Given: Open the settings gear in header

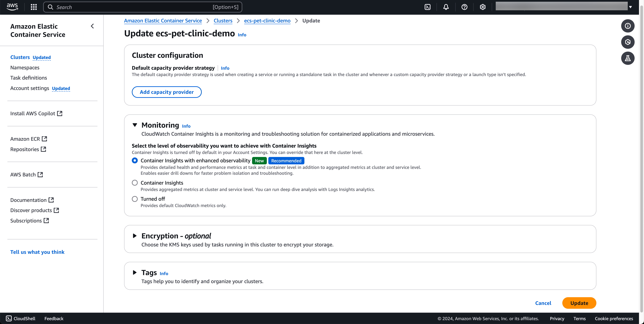Looking at the screenshot, I should click(x=482, y=7).
